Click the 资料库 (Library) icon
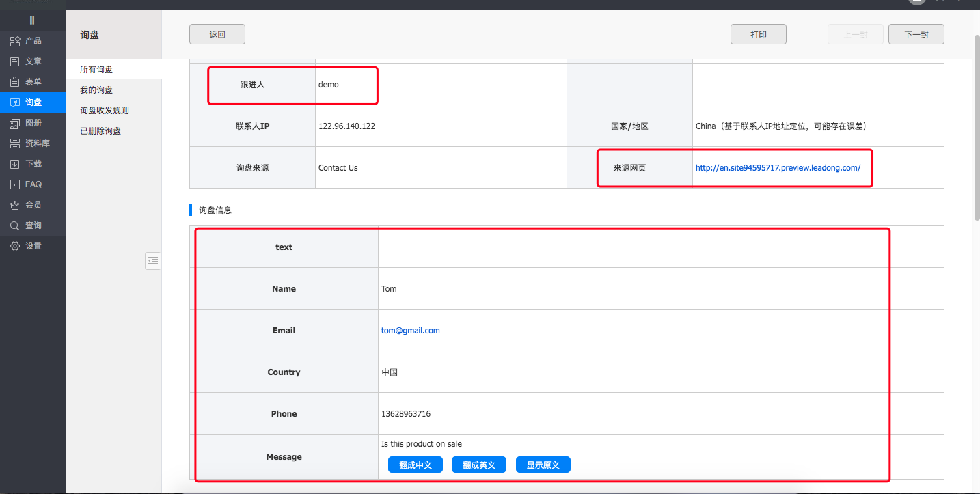Viewport: 980px width, 494px height. coord(15,143)
